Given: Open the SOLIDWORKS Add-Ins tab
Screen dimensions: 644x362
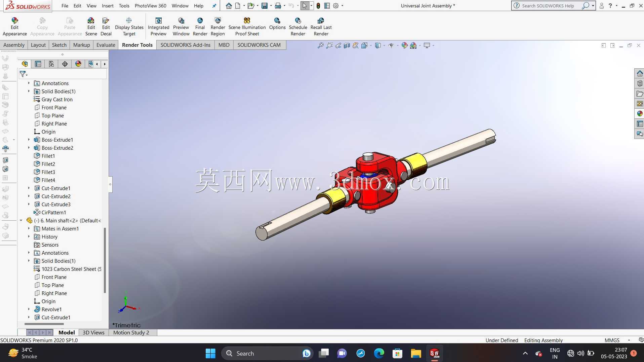Looking at the screenshot, I should (x=185, y=45).
